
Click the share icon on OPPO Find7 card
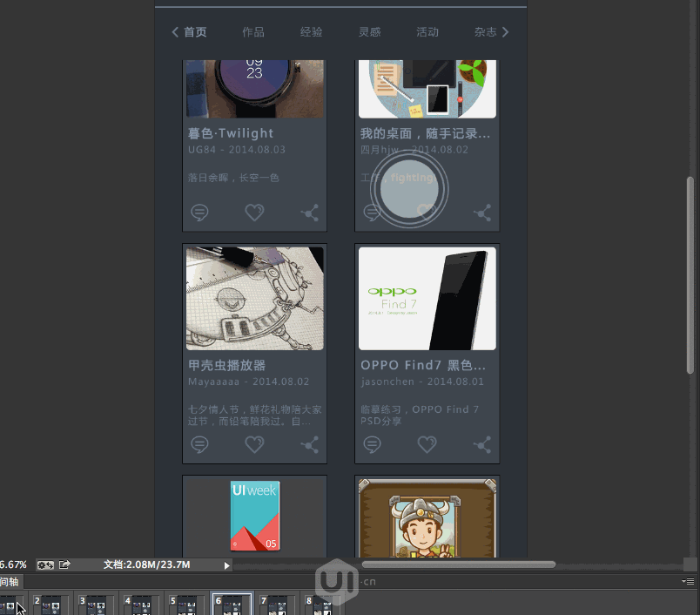tap(481, 444)
